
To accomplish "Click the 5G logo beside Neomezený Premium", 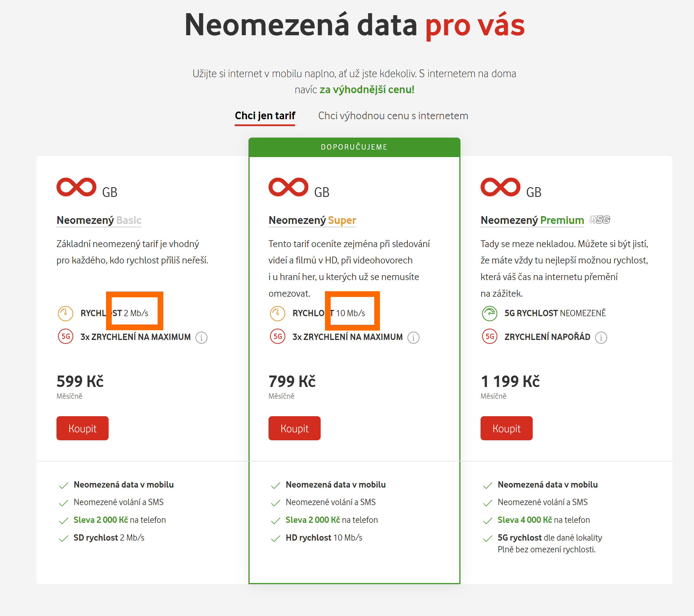I will tap(600, 220).
